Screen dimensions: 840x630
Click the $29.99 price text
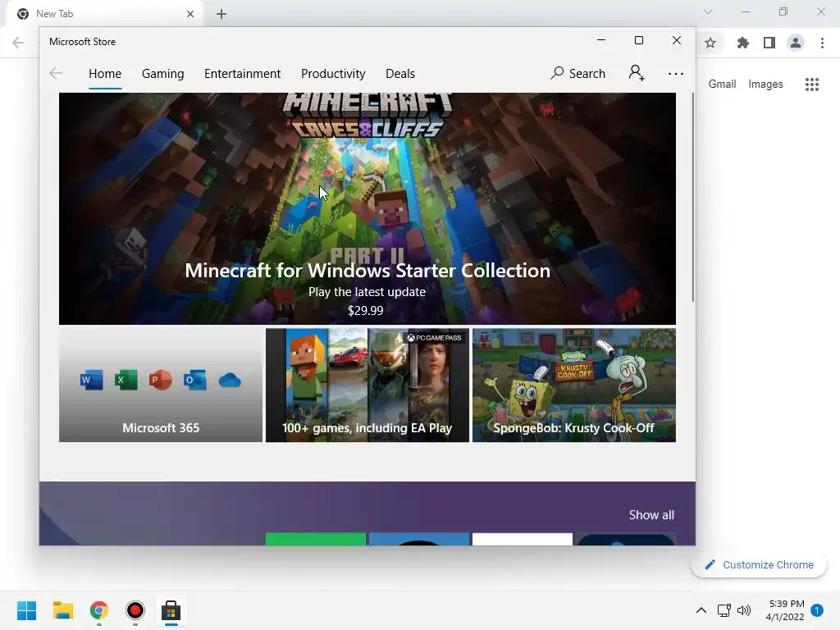pyautogui.click(x=365, y=311)
